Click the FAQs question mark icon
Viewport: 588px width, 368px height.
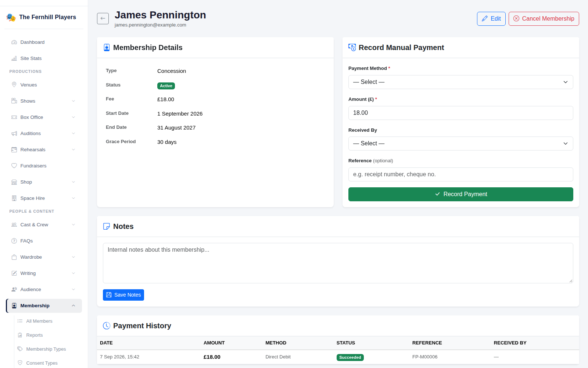tap(14, 241)
